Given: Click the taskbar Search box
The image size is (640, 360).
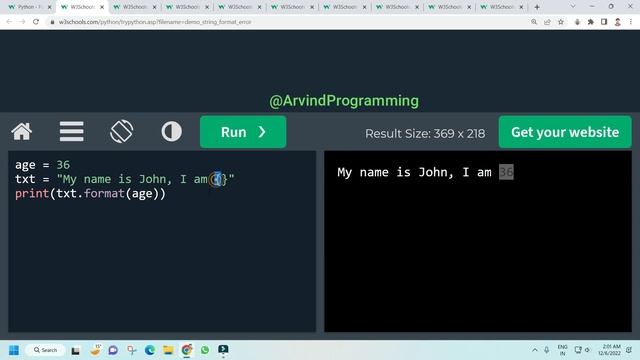Looking at the screenshot, I should pyautogui.click(x=45, y=350).
